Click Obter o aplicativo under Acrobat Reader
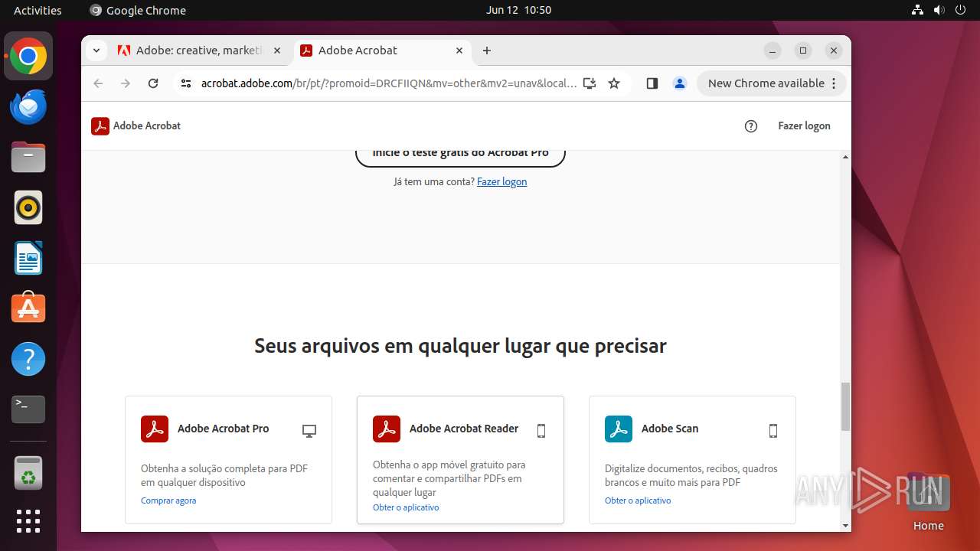The width and height of the screenshot is (980, 551). [x=406, y=507]
